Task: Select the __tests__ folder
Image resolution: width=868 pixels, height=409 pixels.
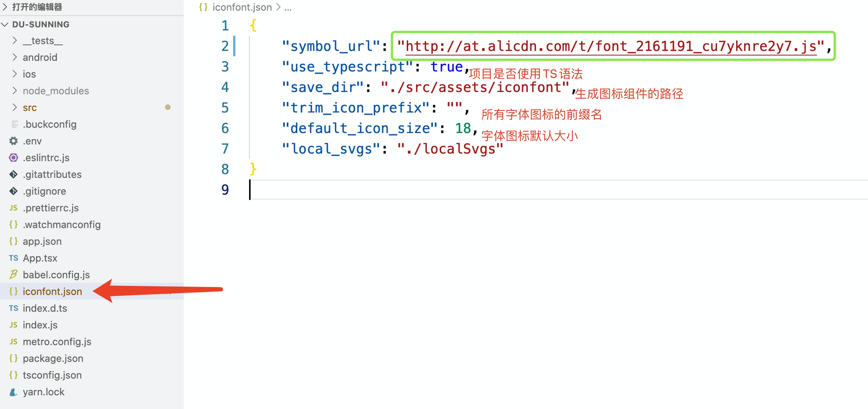Action: pos(42,40)
